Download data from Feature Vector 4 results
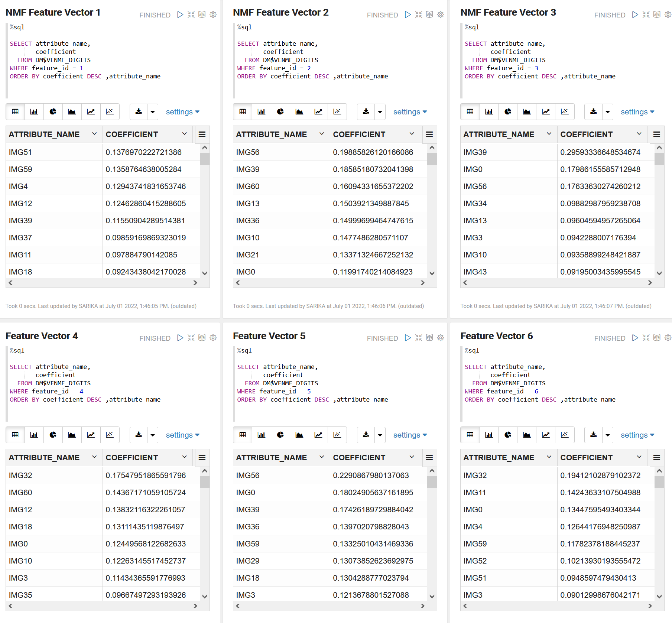672x623 pixels. pyautogui.click(x=139, y=435)
